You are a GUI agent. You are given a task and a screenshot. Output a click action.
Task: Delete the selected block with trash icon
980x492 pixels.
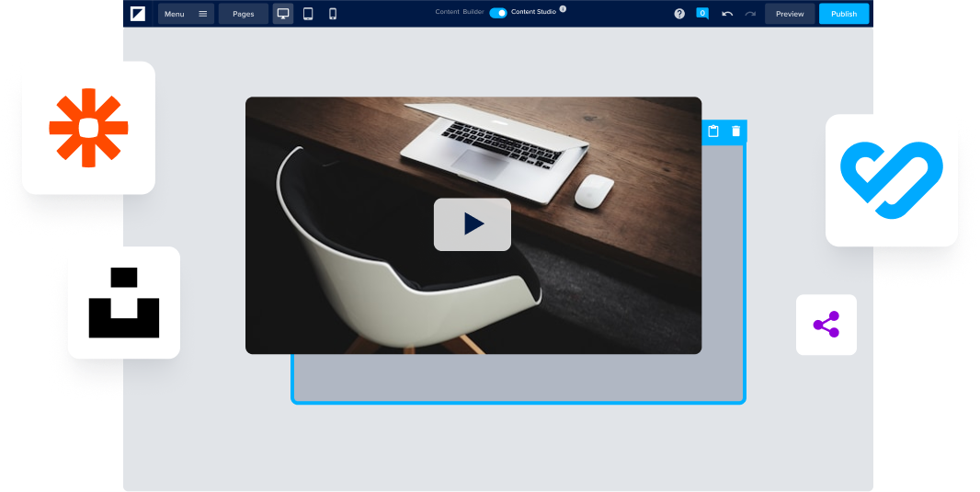735,132
